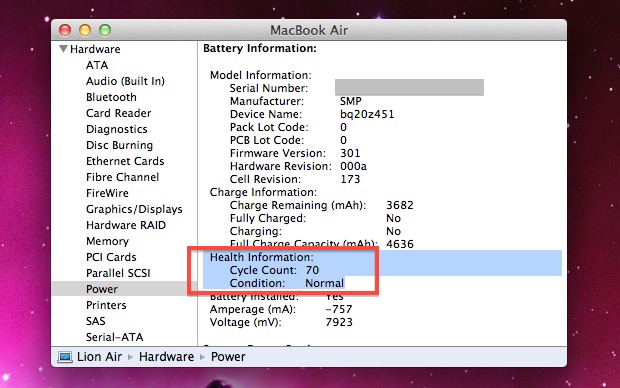Close the MacBook Air window
The image size is (620, 388).
tap(65, 30)
